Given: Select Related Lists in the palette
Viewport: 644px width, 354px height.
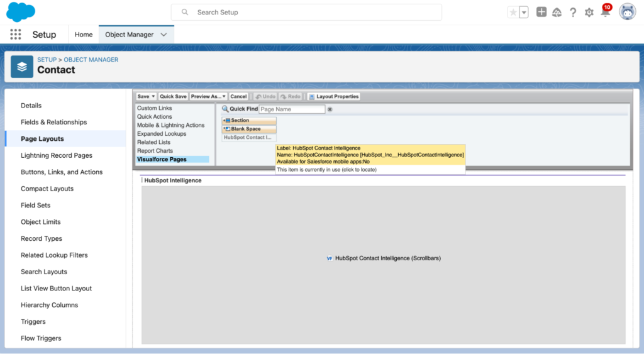Looking at the screenshot, I should [x=153, y=142].
